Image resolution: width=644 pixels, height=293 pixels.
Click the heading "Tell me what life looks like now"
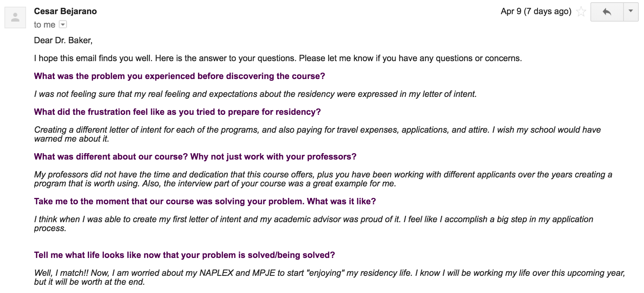(184, 255)
